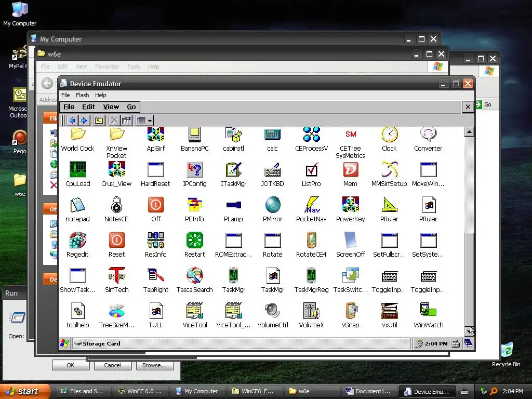Click the Cancel button in Run dialog
Viewport: 532px width, 399px height.
coord(112,365)
